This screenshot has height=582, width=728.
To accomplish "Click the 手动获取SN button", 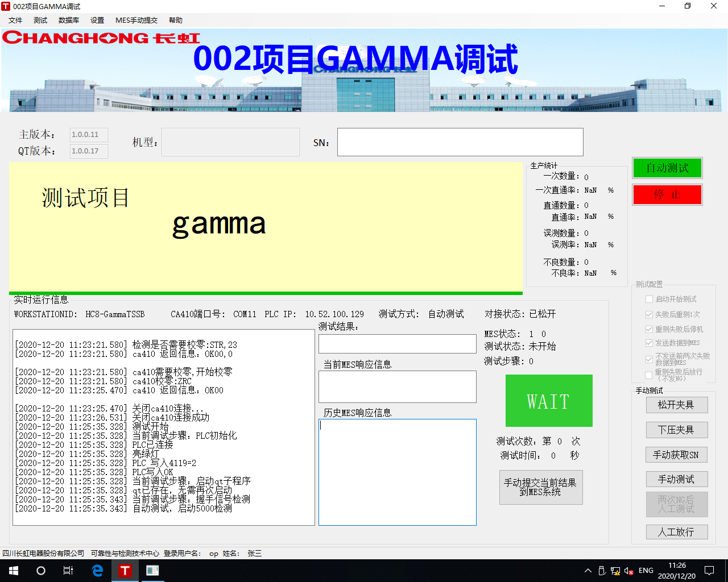I will click(x=677, y=455).
